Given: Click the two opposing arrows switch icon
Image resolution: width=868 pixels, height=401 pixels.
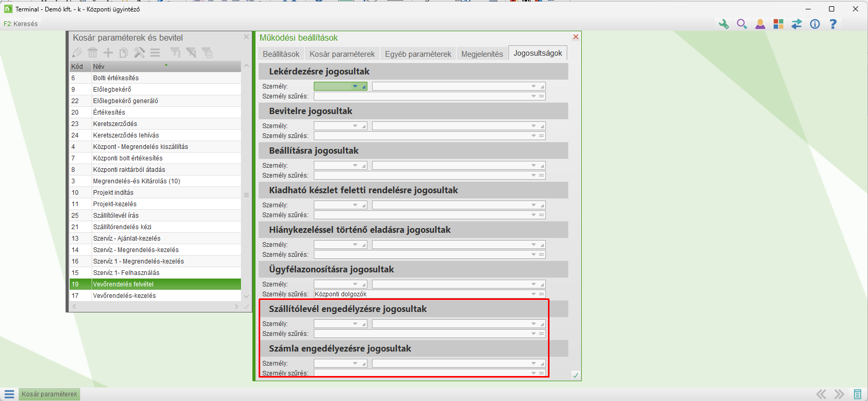Looking at the screenshot, I should point(797,24).
